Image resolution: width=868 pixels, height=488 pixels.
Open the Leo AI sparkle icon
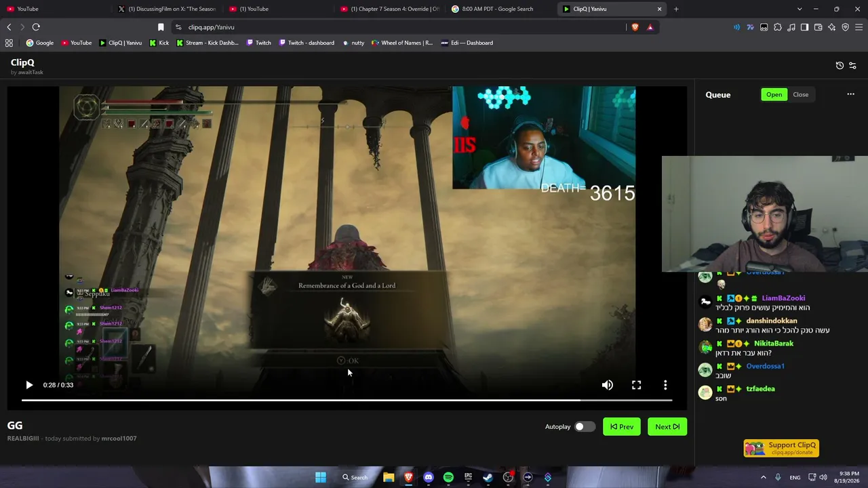(x=832, y=27)
